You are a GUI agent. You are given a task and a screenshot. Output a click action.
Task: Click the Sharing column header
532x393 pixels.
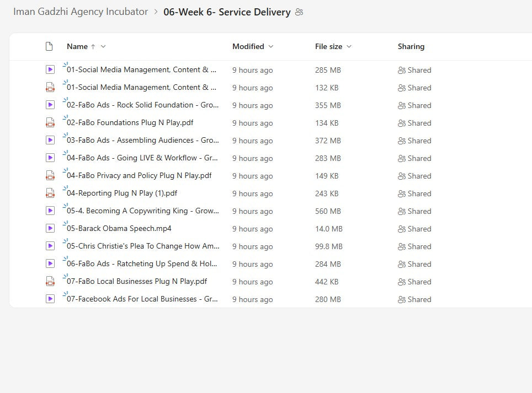click(x=411, y=46)
